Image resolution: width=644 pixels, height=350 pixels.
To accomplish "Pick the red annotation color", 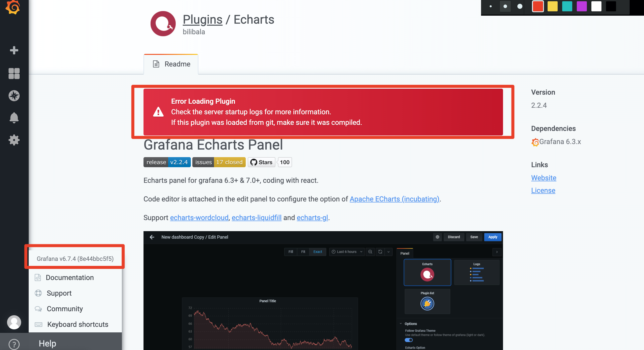I will pyautogui.click(x=538, y=6).
